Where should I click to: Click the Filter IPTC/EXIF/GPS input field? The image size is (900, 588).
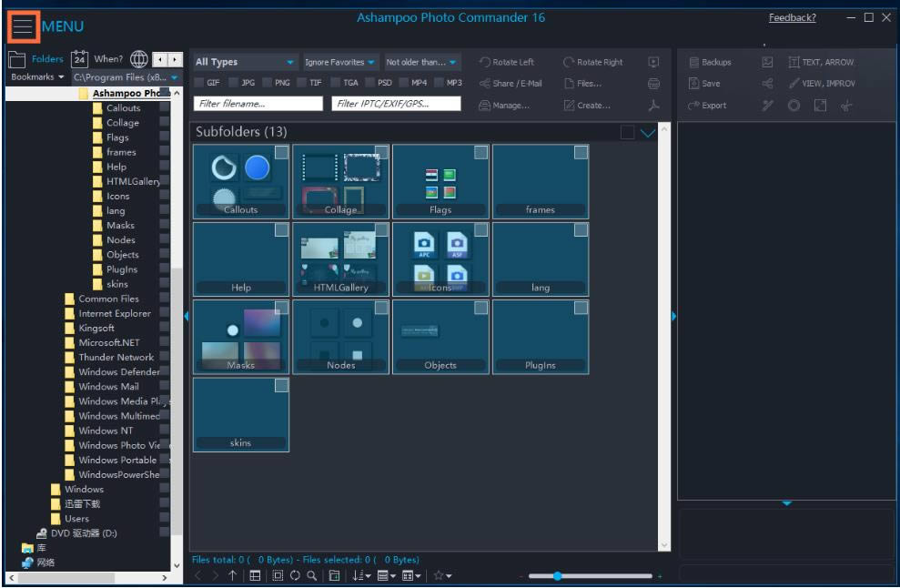[396, 104]
